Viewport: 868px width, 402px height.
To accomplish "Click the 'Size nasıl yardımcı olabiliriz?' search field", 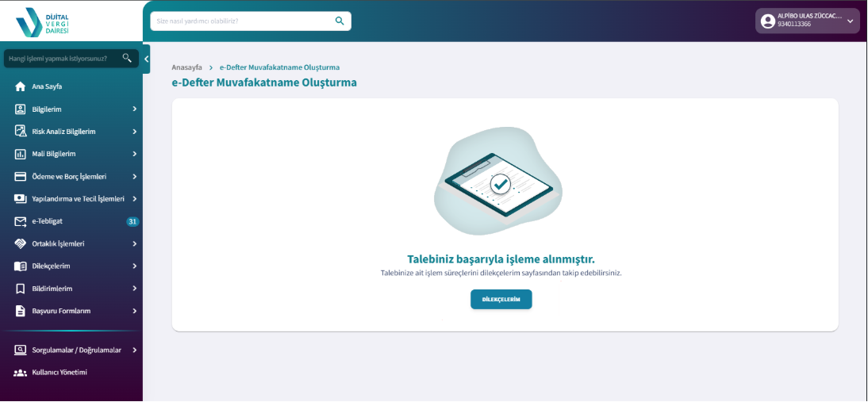I will 242,21.
